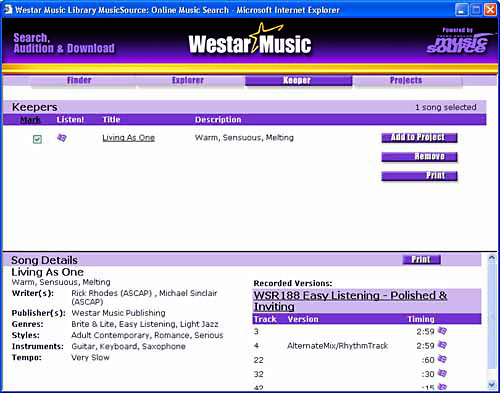This screenshot has height=393, width=500.
Task: Click 'Adult Contemporary, Romance, Serious' styles text
Action: click(147, 335)
